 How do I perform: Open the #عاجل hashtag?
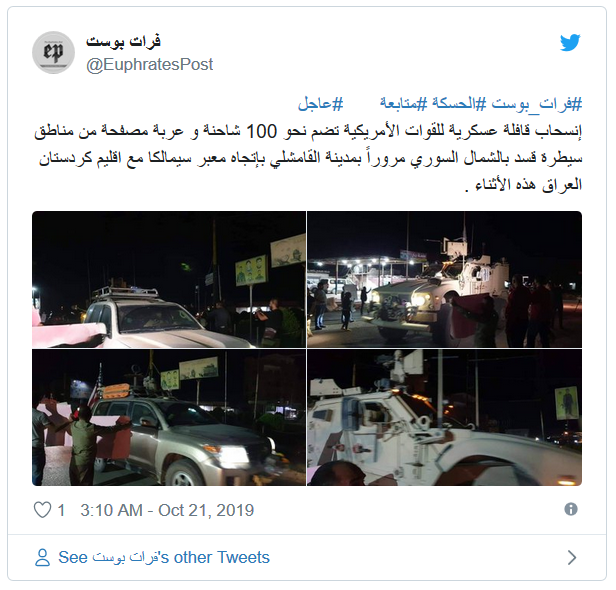pos(321,104)
